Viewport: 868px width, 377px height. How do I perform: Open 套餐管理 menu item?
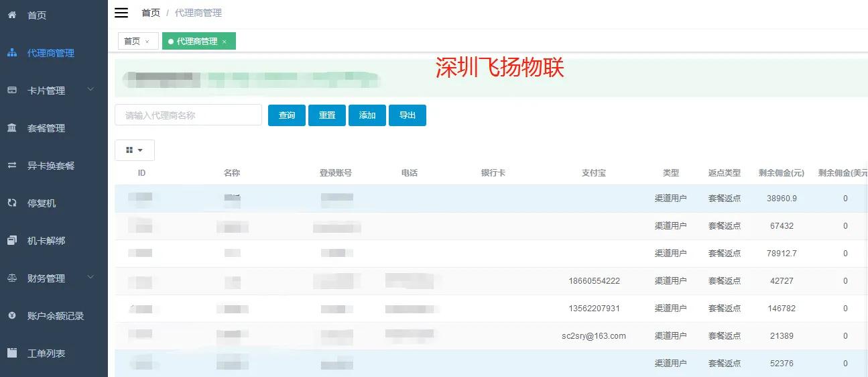point(46,128)
